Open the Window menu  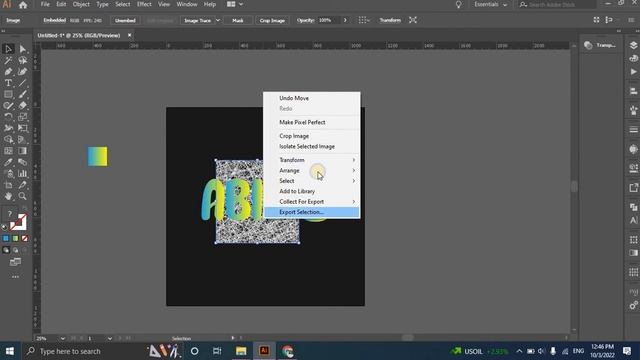tap(187, 4)
